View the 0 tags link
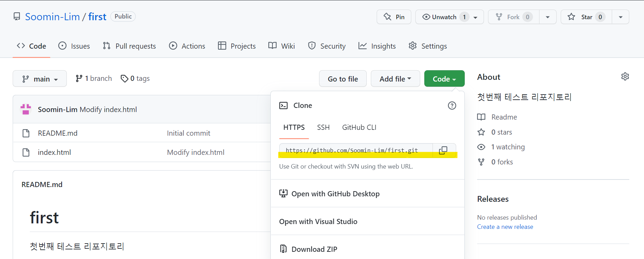 click(135, 78)
